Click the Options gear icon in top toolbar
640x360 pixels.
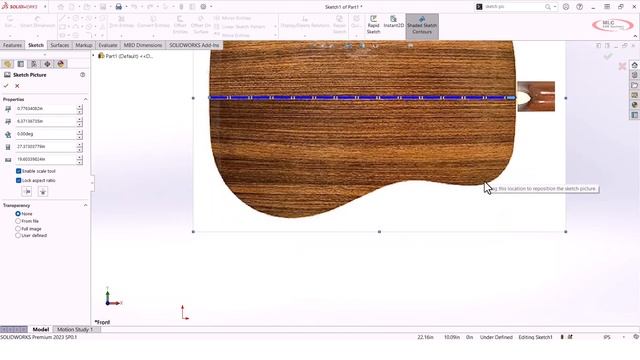coord(203,7)
